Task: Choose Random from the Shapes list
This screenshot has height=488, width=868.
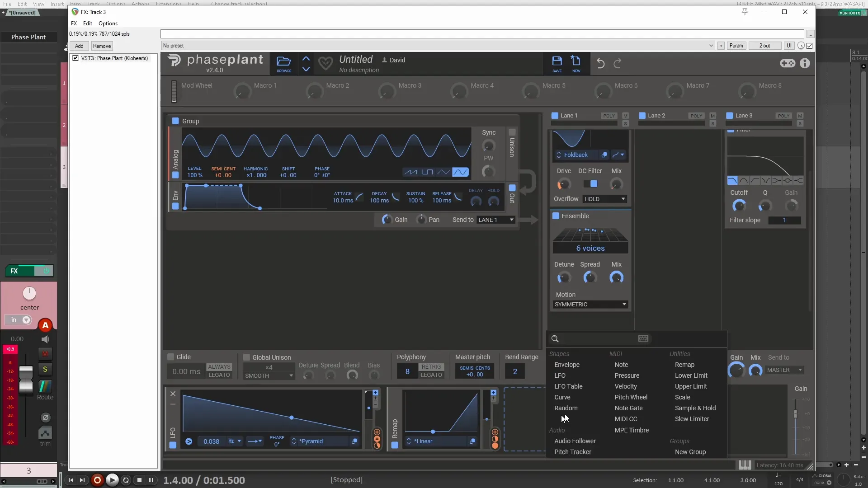Action: pyautogui.click(x=566, y=408)
